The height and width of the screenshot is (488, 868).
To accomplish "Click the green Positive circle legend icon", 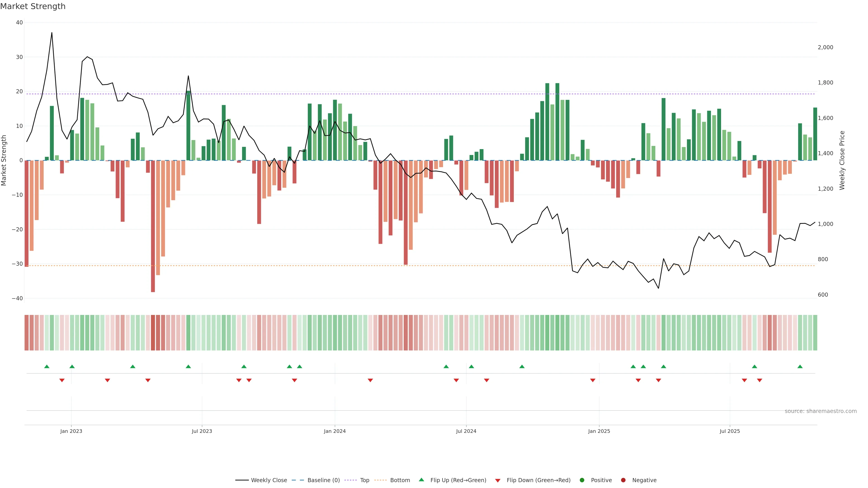I will click(x=582, y=480).
